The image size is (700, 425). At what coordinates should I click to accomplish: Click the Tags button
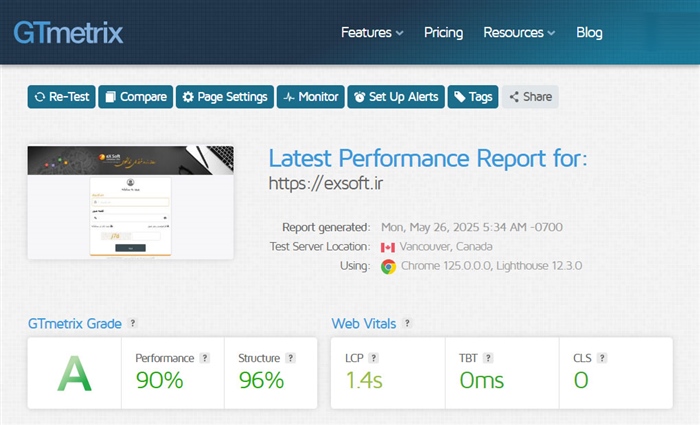pos(473,97)
